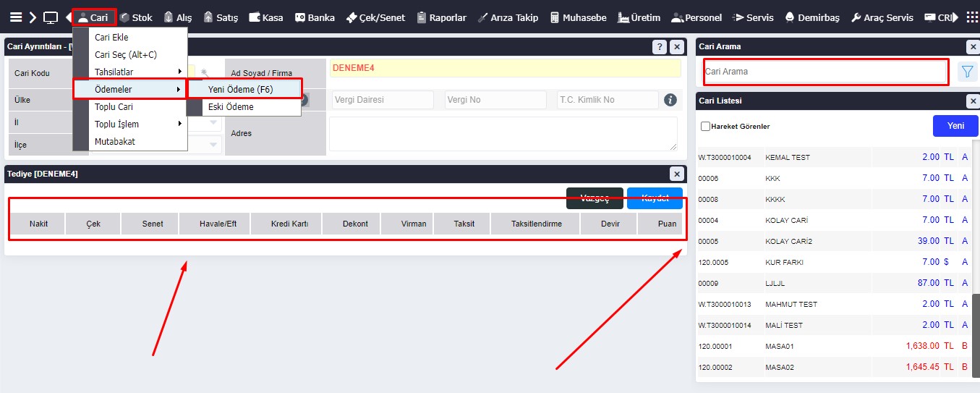
Task: Click the monitor desktop icon in the top bar
Action: 51,17
